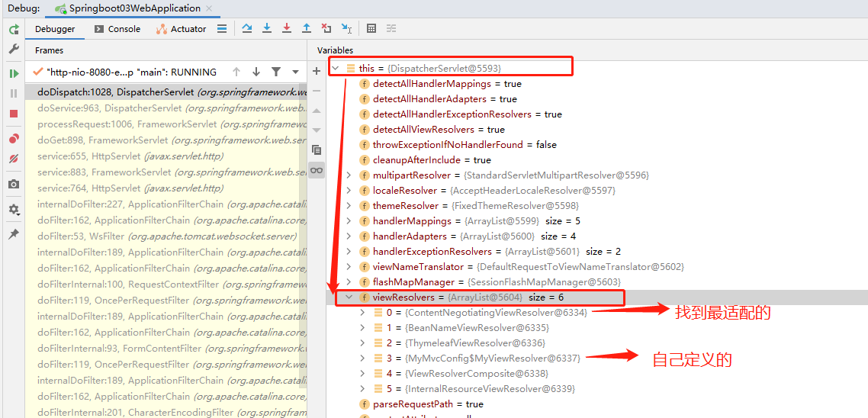Select next frame with down arrow
The image size is (868, 418).
tap(256, 72)
